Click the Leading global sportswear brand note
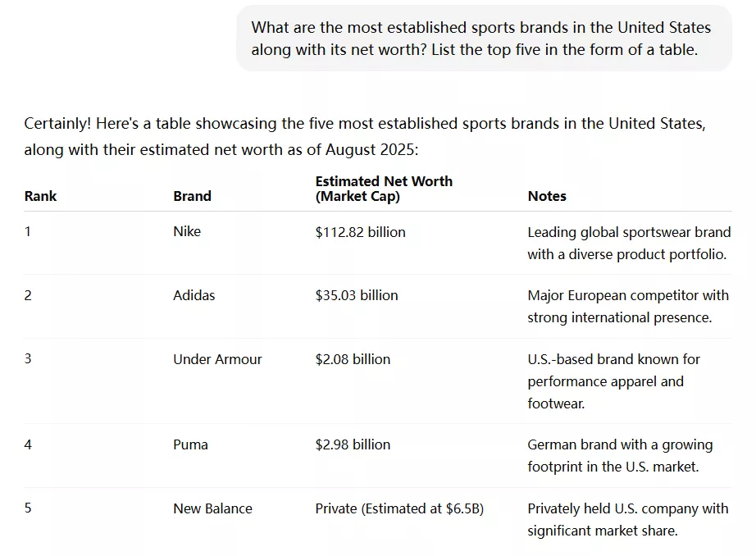 (629, 243)
